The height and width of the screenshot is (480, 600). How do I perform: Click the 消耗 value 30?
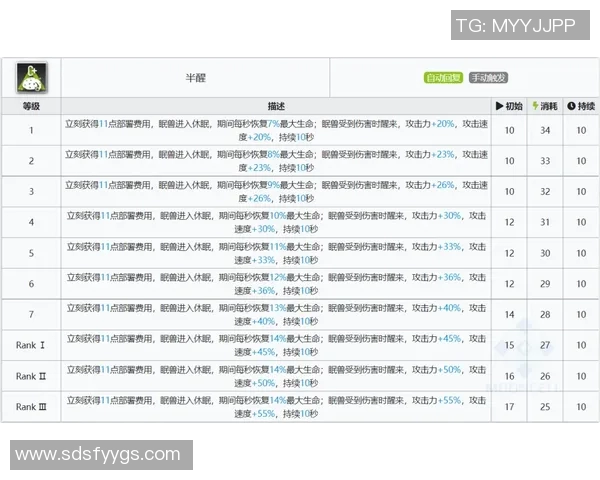coord(545,253)
